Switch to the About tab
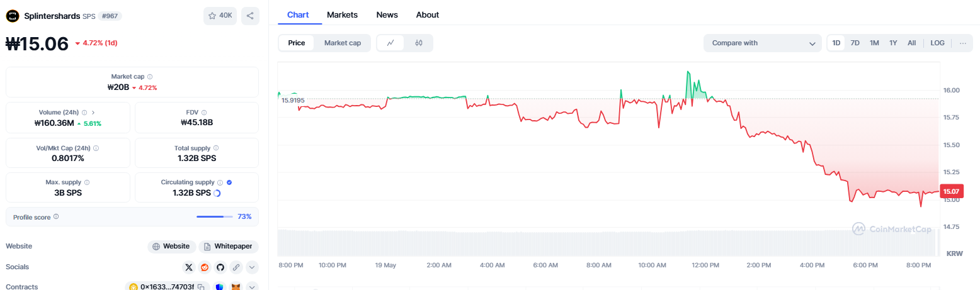 click(x=428, y=14)
